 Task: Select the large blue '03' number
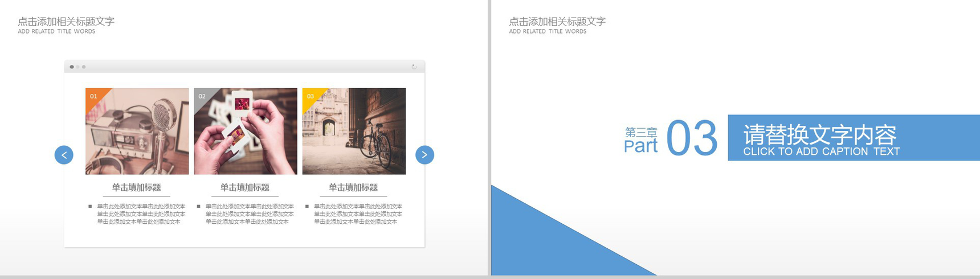[692, 138]
